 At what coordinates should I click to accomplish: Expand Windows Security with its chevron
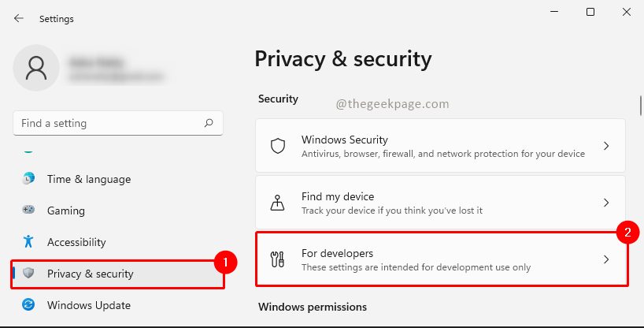pos(606,146)
